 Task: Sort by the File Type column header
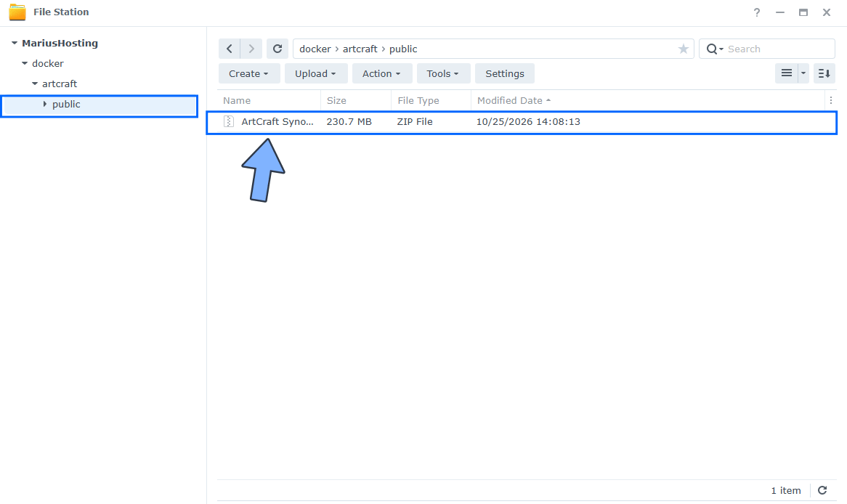(431, 100)
